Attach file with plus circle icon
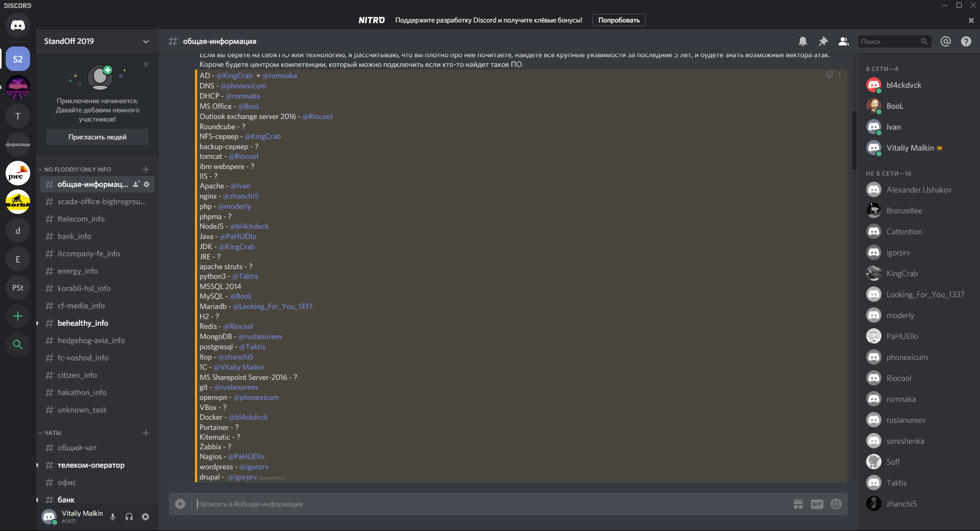The image size is (980, 531). [x=180, y=504]
